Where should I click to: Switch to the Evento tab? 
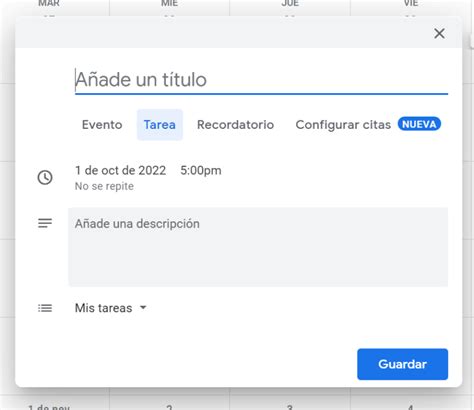pos(102,125)
